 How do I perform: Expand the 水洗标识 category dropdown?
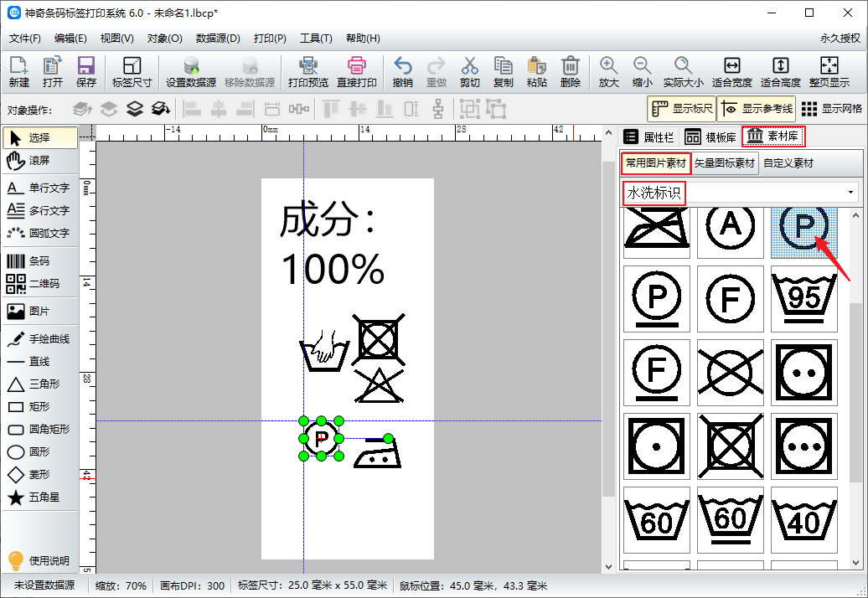tap(851, 193)
